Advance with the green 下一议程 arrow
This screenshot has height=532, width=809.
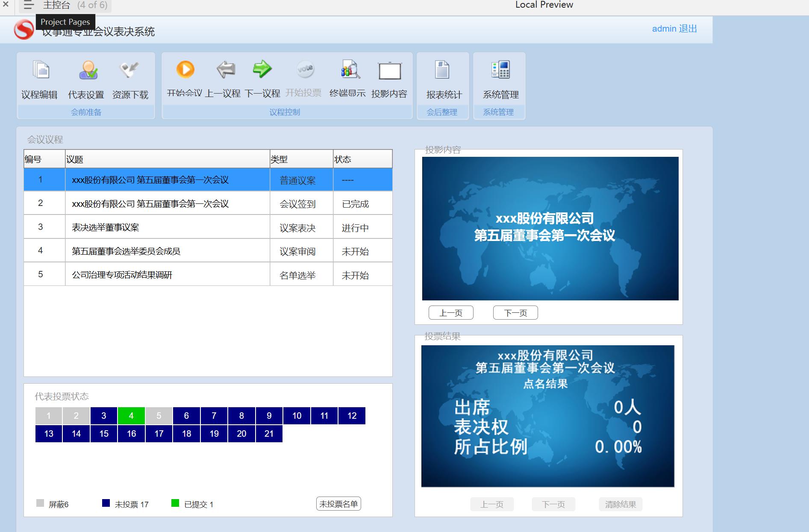[x=262, y=69]
